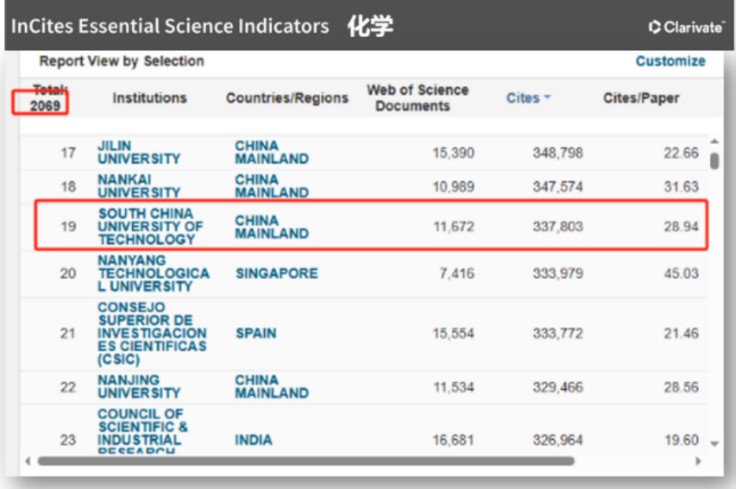736x489 pixels.
Task: Select South China University of Technology
Action: (x=150, y=226)
